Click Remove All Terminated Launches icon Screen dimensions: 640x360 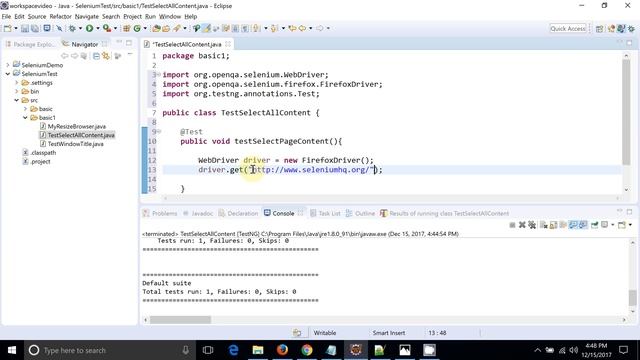point(532,225)
